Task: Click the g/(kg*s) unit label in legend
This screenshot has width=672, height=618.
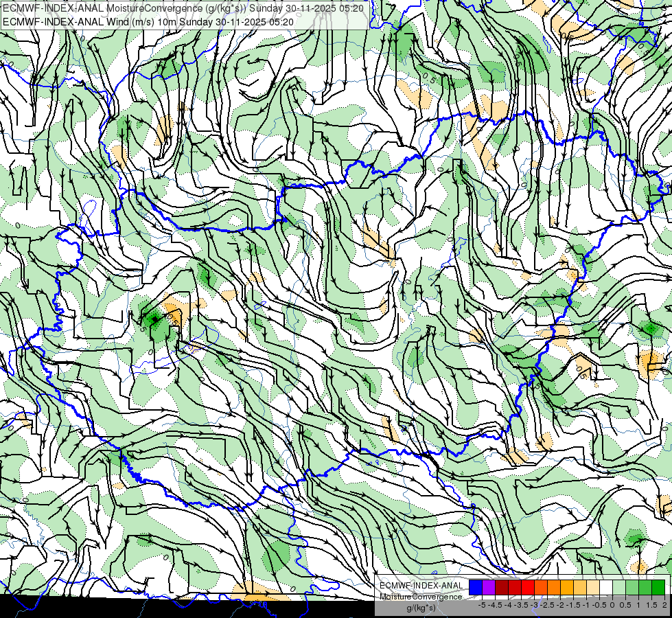Action: (421, 608)
